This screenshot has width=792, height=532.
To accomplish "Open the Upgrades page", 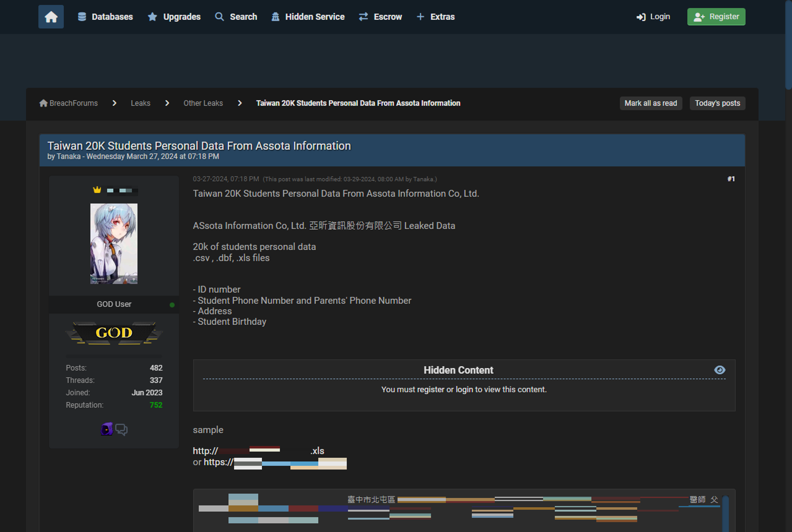I will point(174,17).
